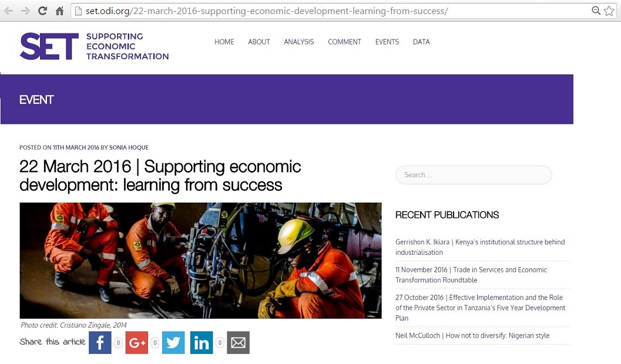Open the Tanzania Five Year Development Plan link
The height and width of the screenshot is (364, 621).
tap(481, 308)
